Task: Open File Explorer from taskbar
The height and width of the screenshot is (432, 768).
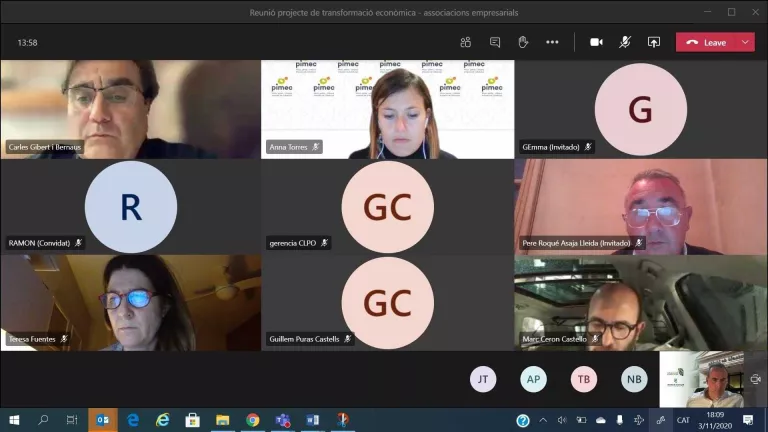Action: [222, 420]
